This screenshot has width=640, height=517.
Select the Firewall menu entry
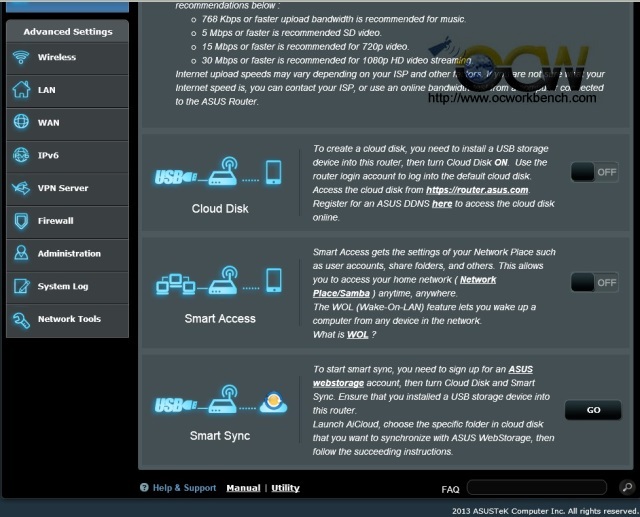(67, 222)
